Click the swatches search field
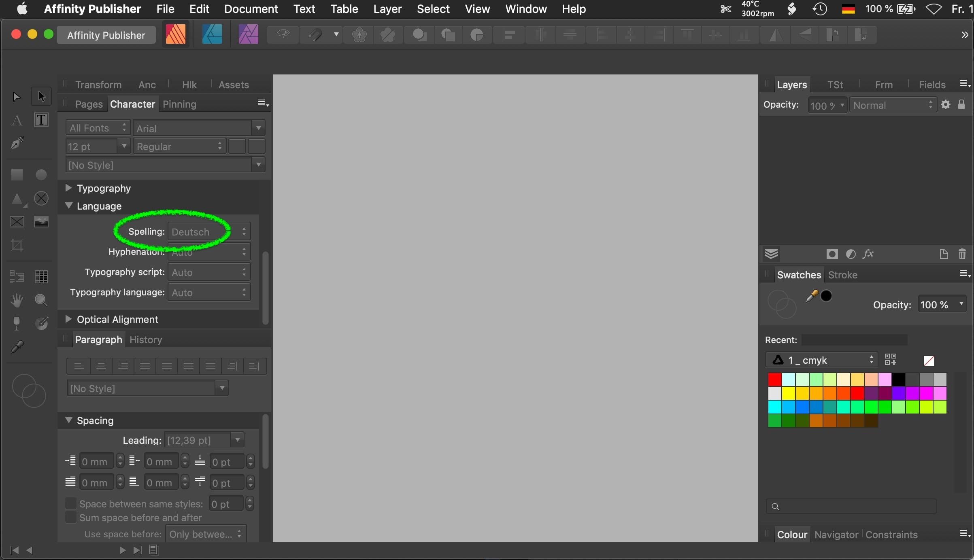The height and width of the screenshot is (560, 974). [851, 506]
